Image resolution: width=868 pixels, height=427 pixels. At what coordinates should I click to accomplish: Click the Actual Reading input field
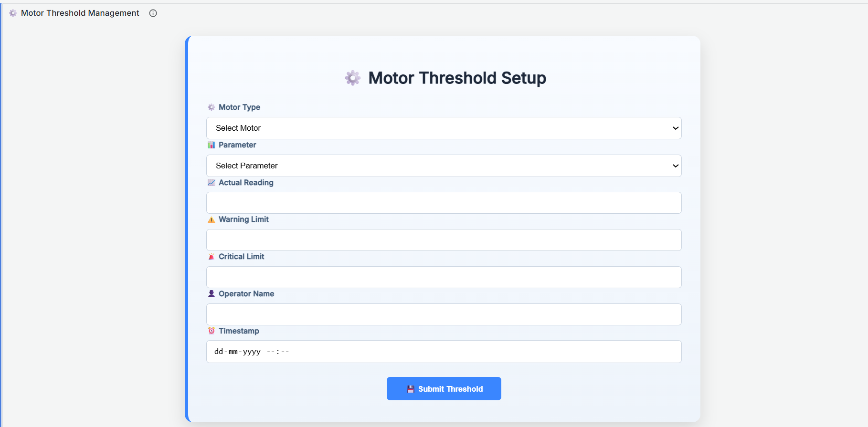444,203
